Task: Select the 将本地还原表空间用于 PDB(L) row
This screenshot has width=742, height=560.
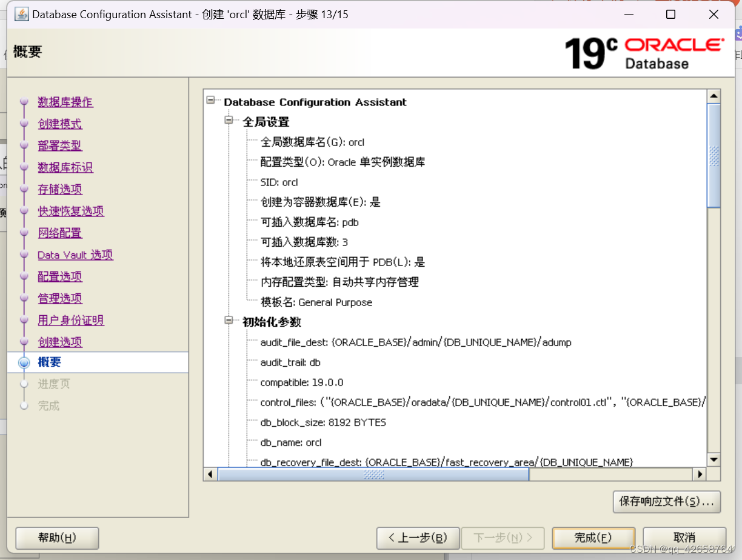Action: (343, 262)
